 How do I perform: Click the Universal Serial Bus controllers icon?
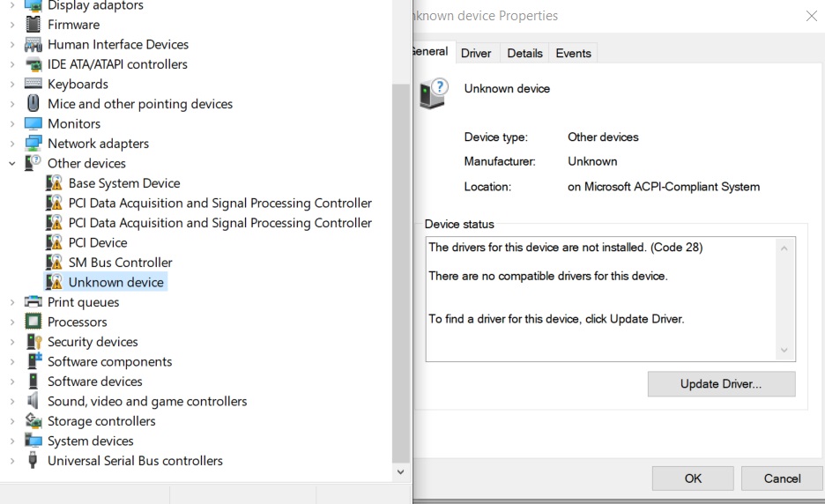pos(33,461)
